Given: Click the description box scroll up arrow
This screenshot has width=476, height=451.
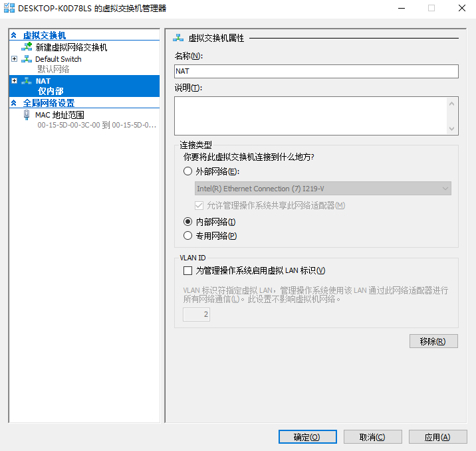Looking at the screenshot, I should click(451, 104).
